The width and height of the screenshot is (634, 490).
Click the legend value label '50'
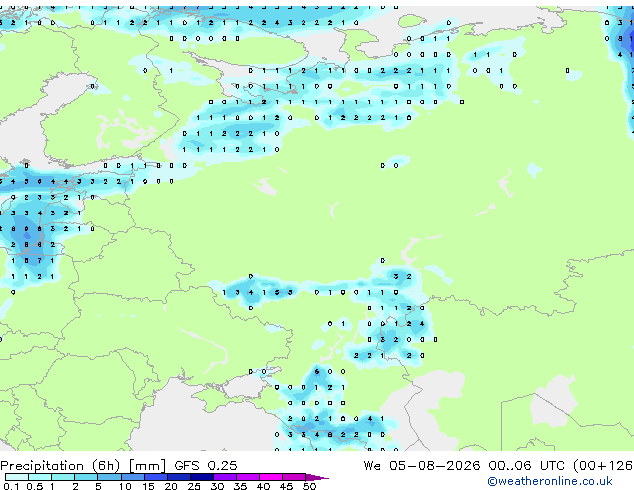(309, 486)
